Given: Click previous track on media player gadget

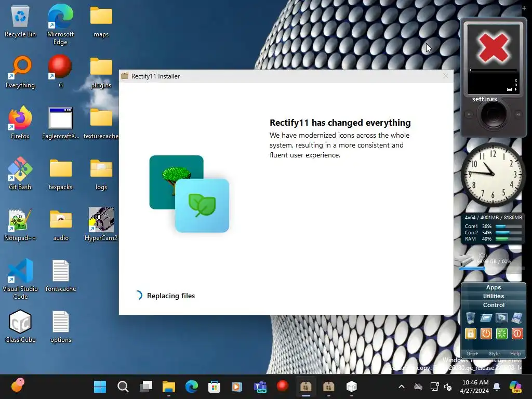Looking at the screenshot, I should [x=469, y=114].
